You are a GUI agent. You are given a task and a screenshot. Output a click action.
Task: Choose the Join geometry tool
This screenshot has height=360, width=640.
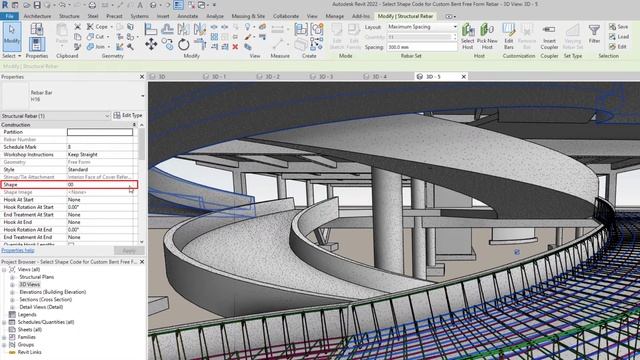click(x=97, y=47)
